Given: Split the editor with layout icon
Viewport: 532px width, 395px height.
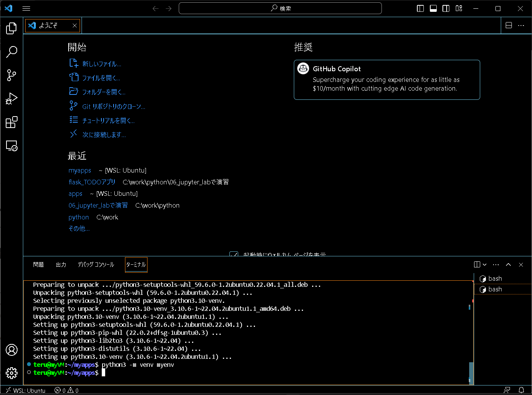Looking at the screenshot, I should coord(508,26).
